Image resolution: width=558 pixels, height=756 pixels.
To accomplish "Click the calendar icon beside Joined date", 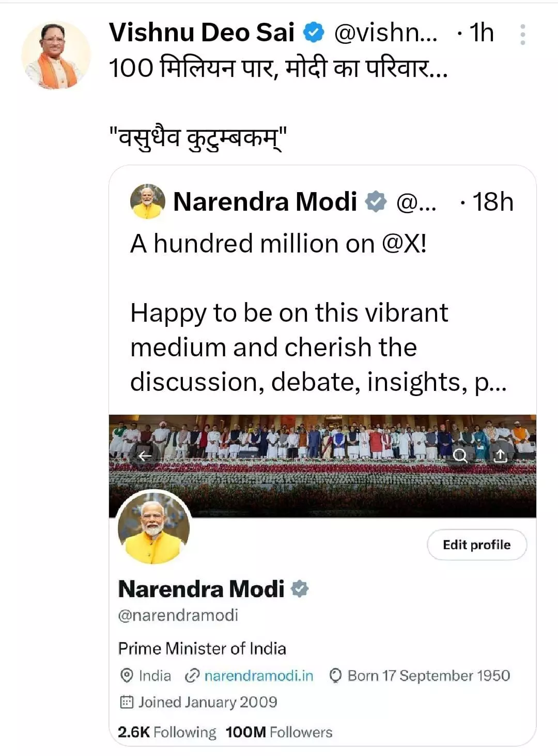I will tap(126, 702).
